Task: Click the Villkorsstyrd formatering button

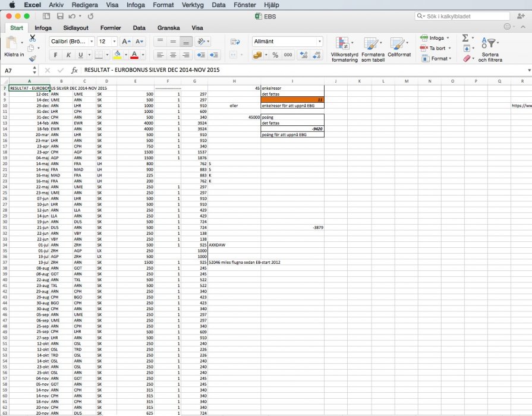Action: (x=344, y=49)
